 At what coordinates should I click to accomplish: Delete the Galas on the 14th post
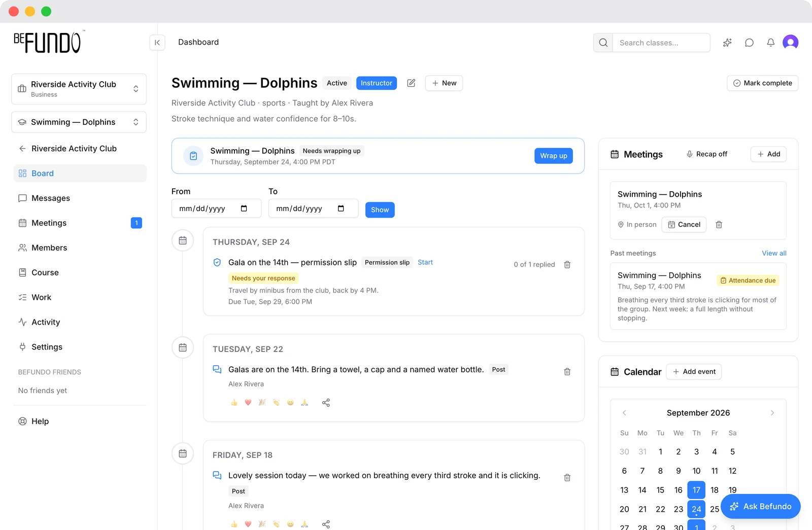(x=567, y=372)
